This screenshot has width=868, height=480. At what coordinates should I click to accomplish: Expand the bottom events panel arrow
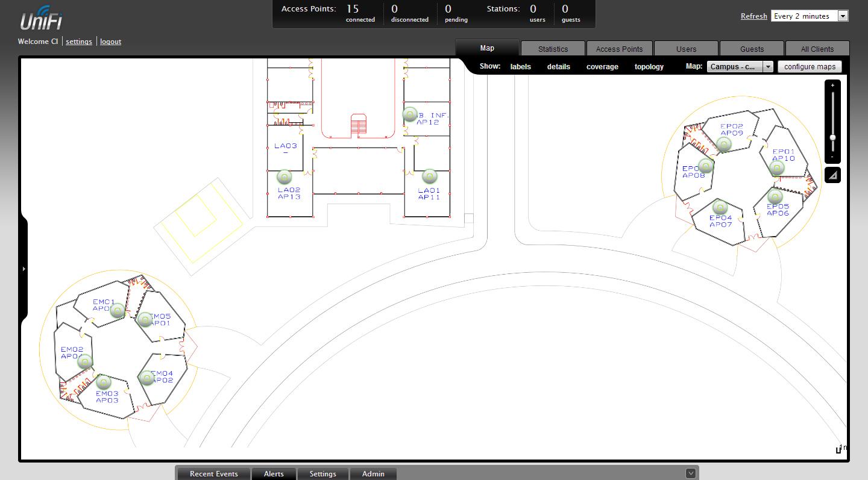[x=691, y=473]
